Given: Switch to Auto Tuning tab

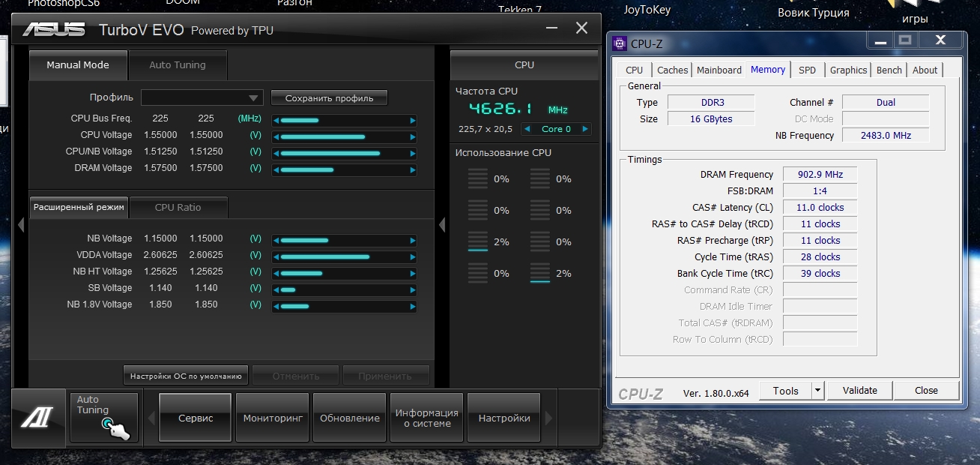Looking at the screenshot, I should pyautogui.click(x=178, y=65).
